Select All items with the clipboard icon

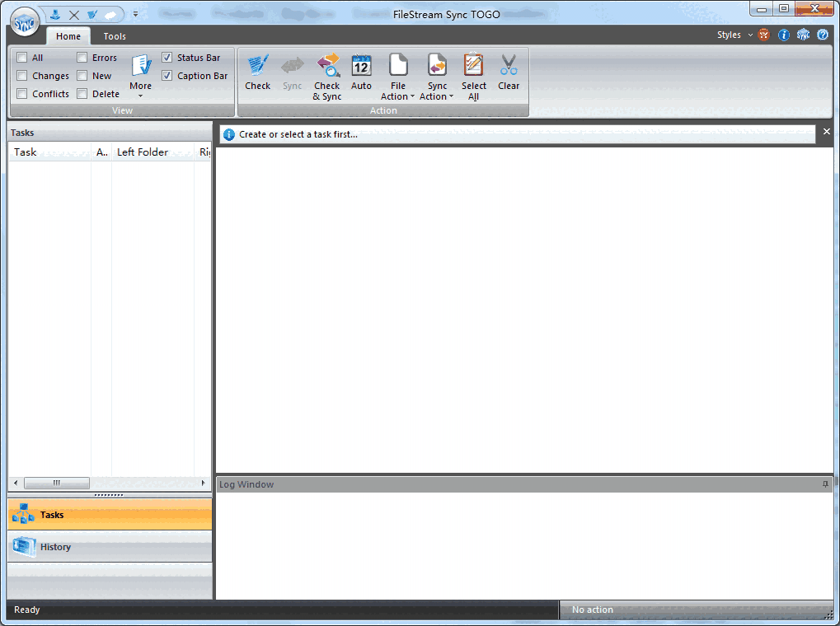click(x=473, y=74)
